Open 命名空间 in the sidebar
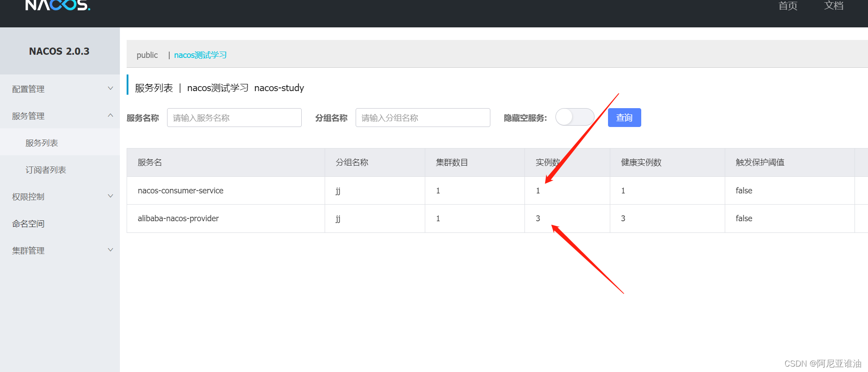 coord(28,223)
